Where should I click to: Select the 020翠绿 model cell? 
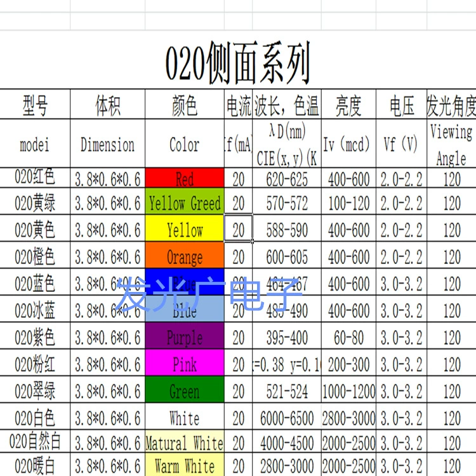[35, 390]
